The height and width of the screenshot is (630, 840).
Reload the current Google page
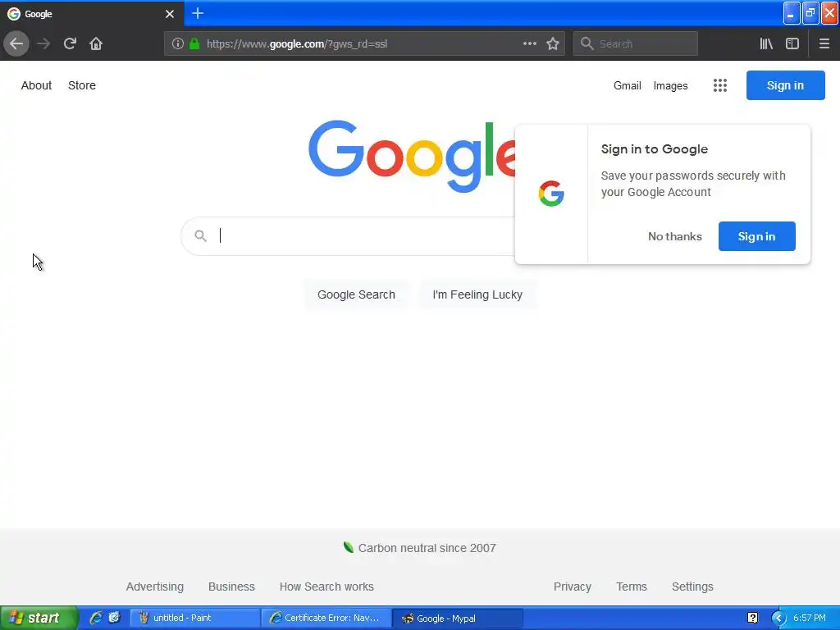click(70, 44)
